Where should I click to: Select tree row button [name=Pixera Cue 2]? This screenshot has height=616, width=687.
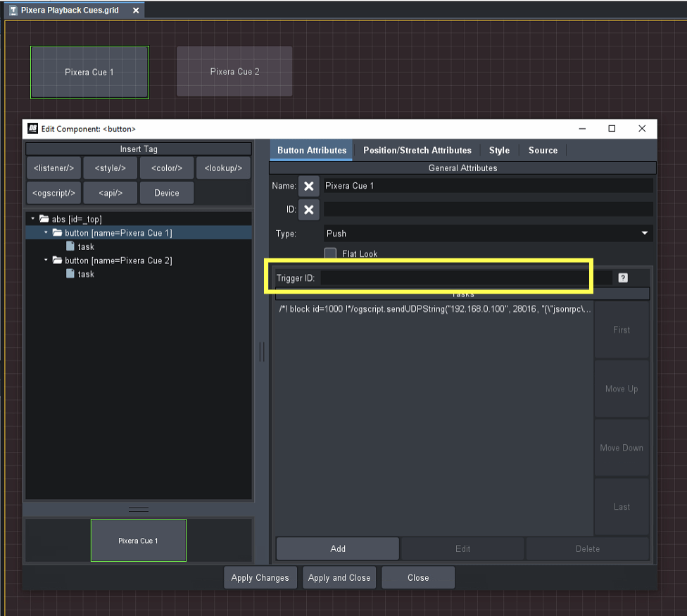(139, 260)
